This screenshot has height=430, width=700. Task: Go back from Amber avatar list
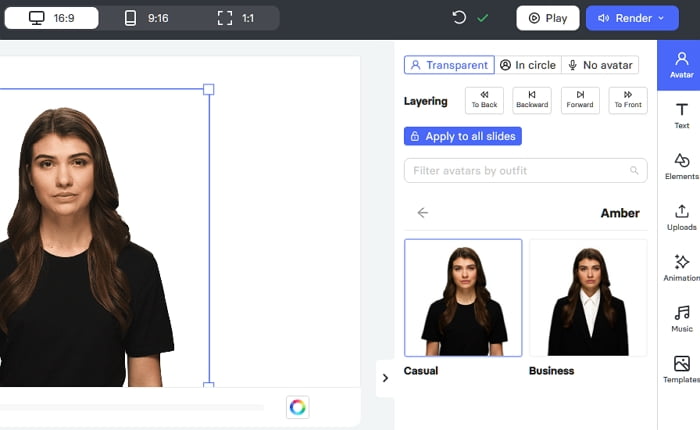pyautogui.click(x=422, y=213)
